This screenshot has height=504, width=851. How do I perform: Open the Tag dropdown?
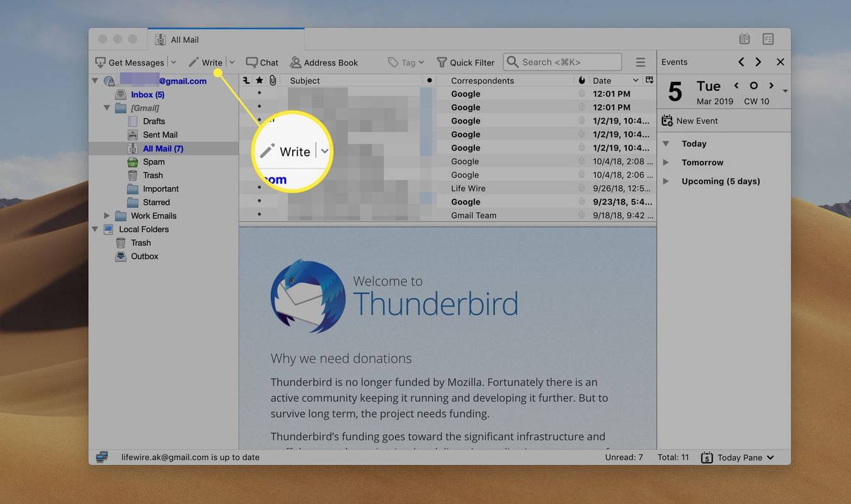tap(406, 62)
